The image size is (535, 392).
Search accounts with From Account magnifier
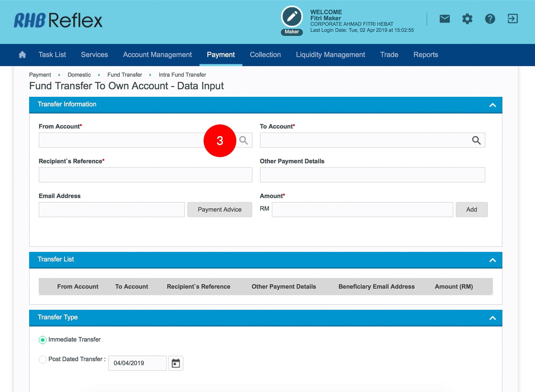coord(244,140)
